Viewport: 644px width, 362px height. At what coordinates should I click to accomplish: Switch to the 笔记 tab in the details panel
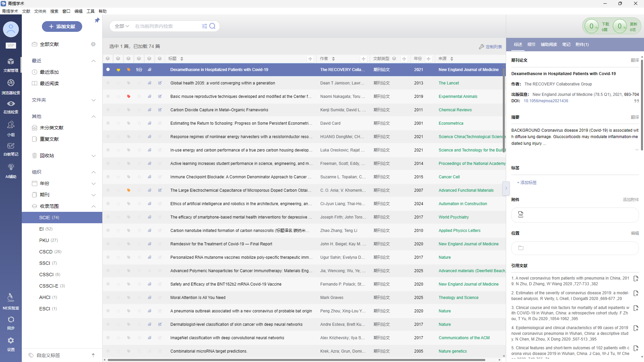(x=566, y=45)
